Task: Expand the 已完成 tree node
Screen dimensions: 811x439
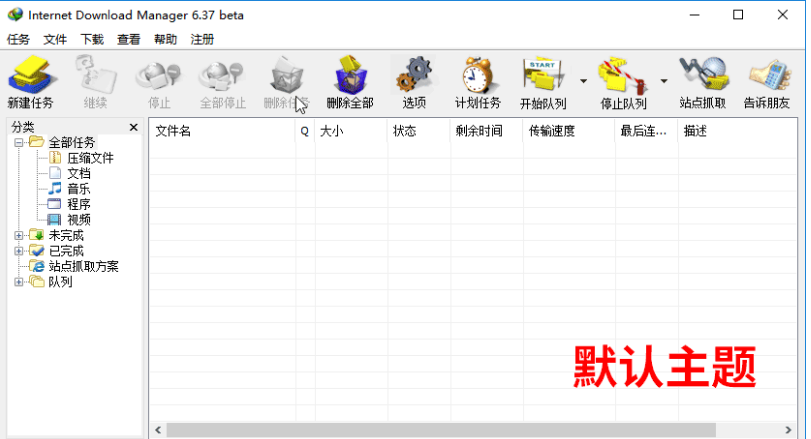Action: click(x=19, y=251)
